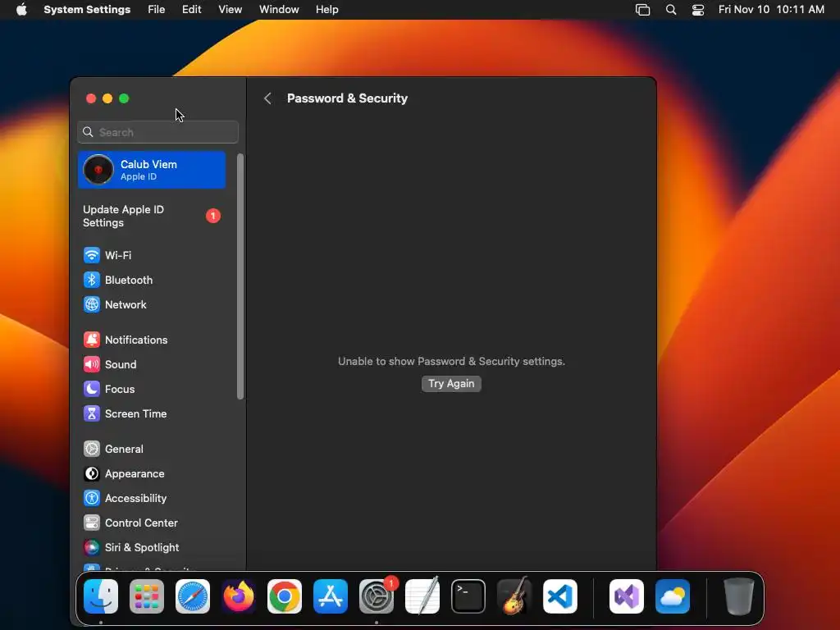
Task: Open Accessibility settings in sidebar
Action: [152, 498]
